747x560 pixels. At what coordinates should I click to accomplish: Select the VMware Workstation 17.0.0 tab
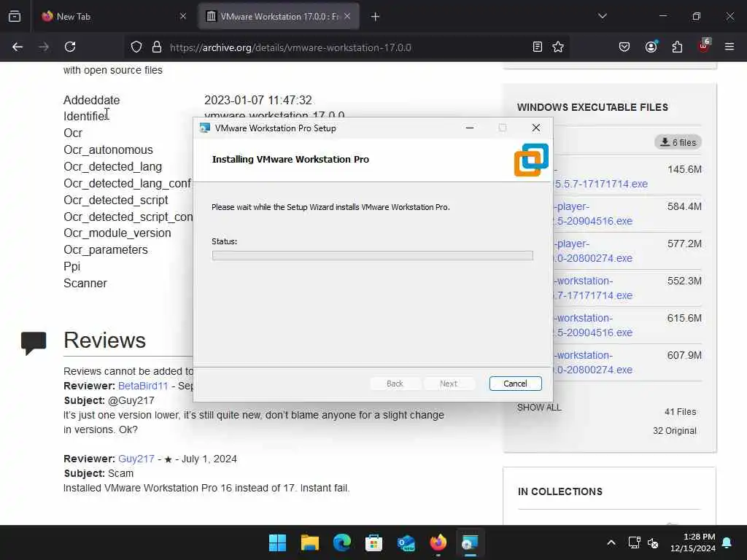pyautogui.click(x=278, y=16)
